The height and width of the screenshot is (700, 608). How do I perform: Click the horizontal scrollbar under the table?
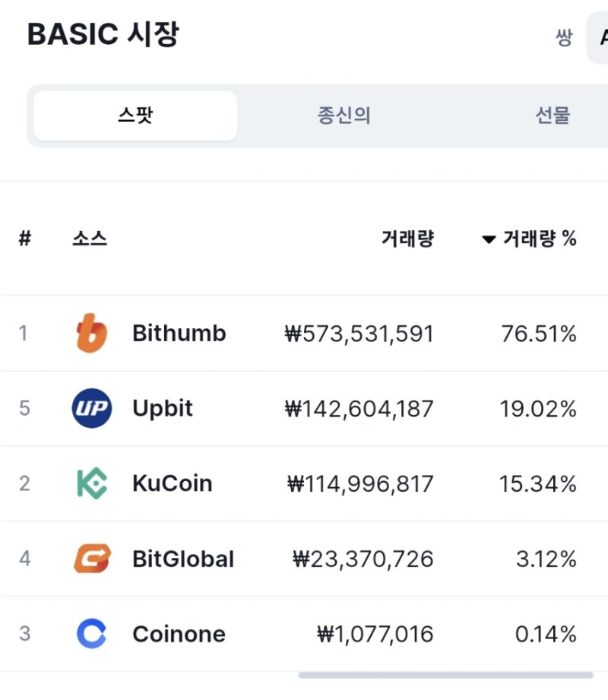point(445,675)
